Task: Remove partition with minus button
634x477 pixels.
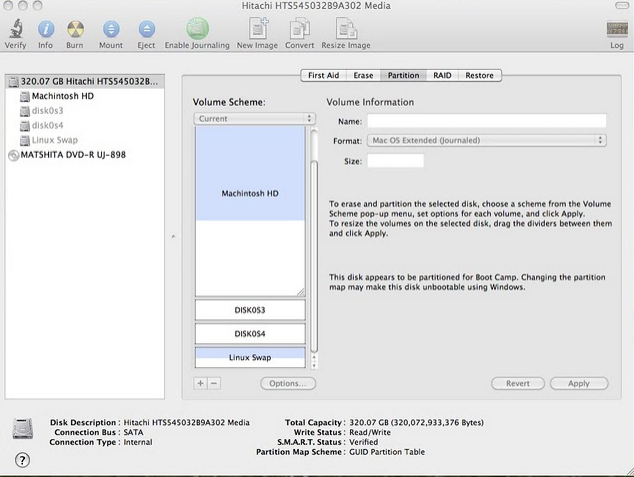Action: (214, 383)
